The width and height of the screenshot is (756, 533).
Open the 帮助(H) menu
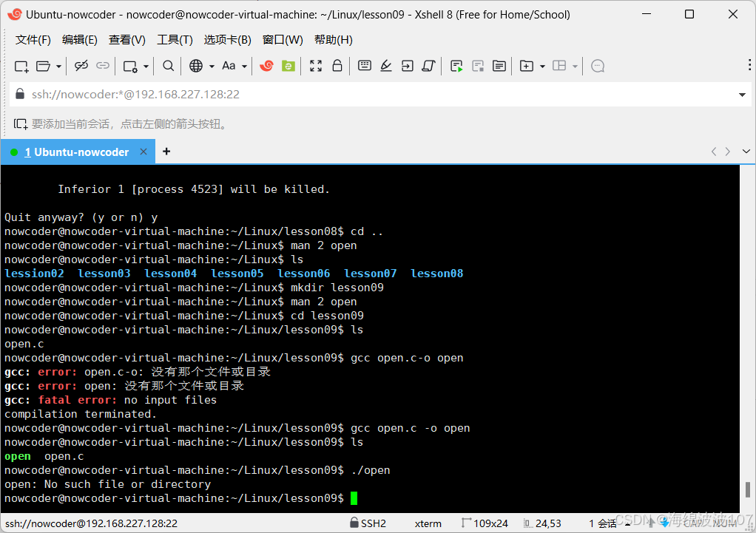(333, 39)
